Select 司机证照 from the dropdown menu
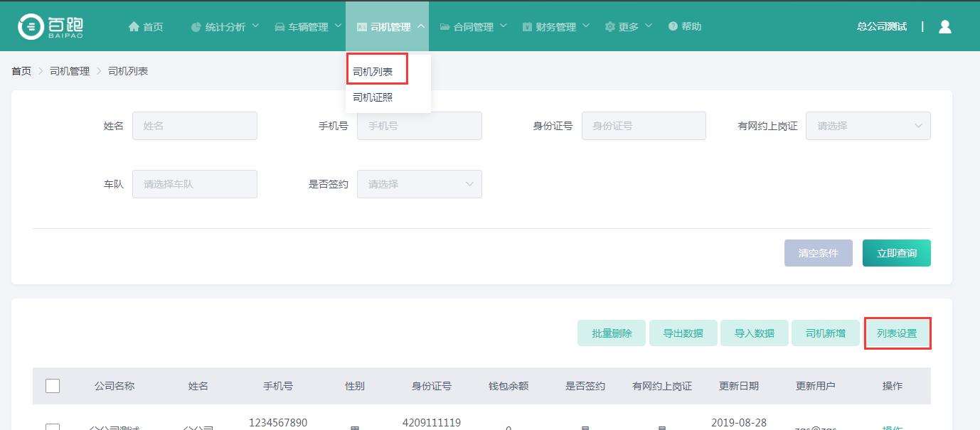Viewport: 980px width, 430px height. pos(373,97)
